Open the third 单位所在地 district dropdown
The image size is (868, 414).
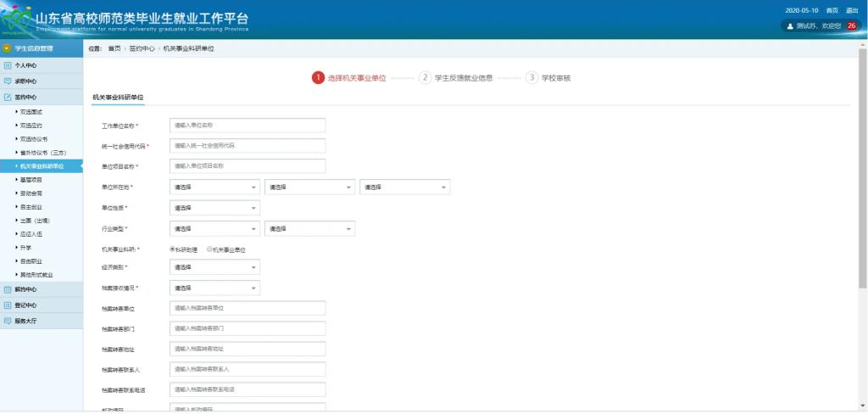coord(405,187)
